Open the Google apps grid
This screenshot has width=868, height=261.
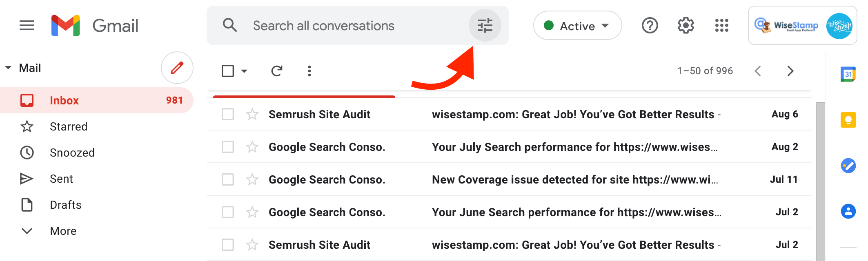tap(721, 26)
